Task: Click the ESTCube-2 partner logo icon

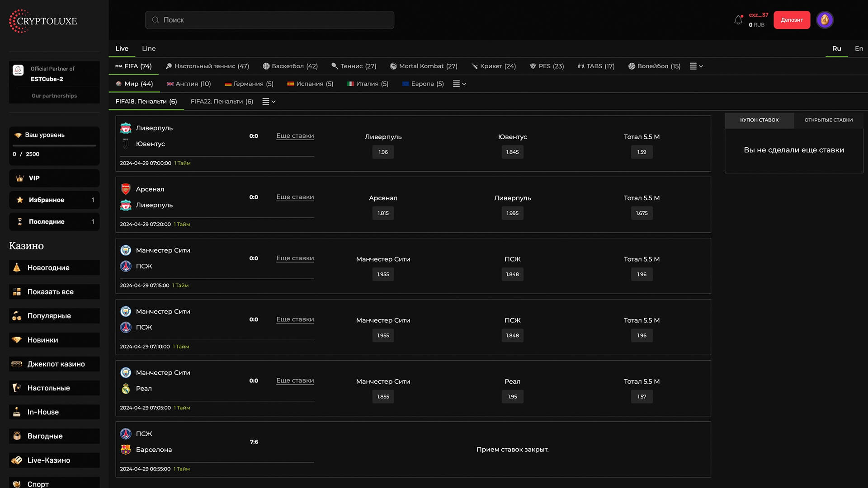Action: coord(18,70)
